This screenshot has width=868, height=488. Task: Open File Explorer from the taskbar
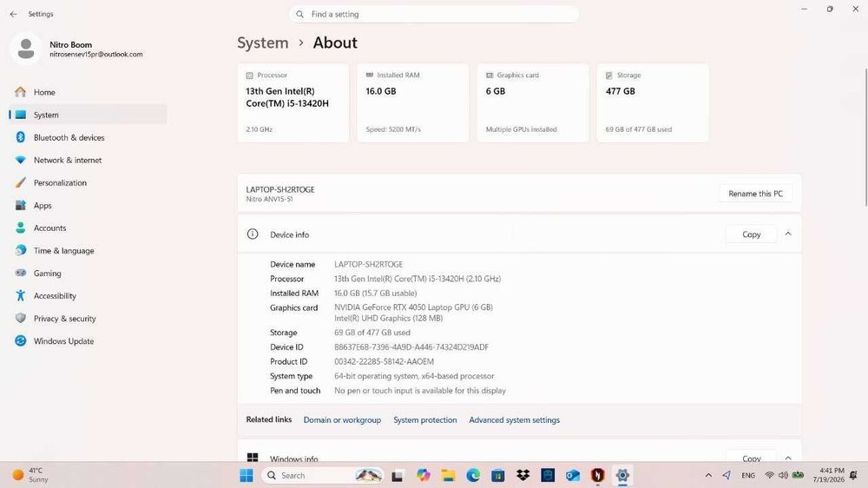[x=448, y=475]
